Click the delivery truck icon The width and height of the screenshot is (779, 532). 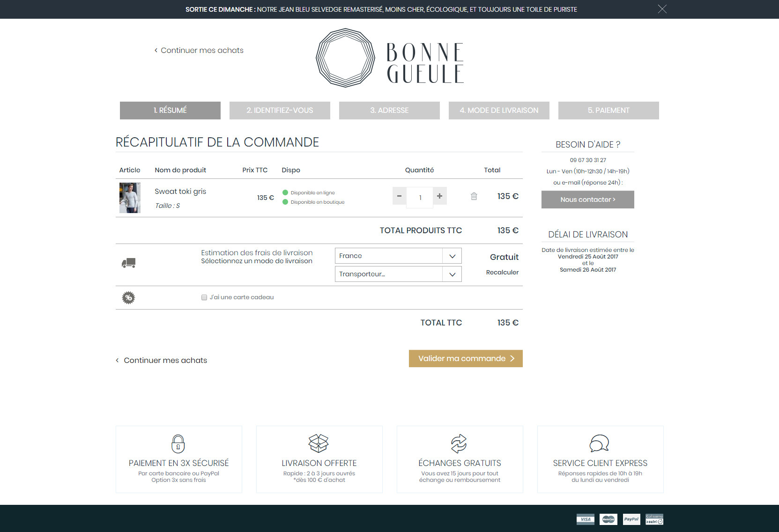(x=129, y=263)
